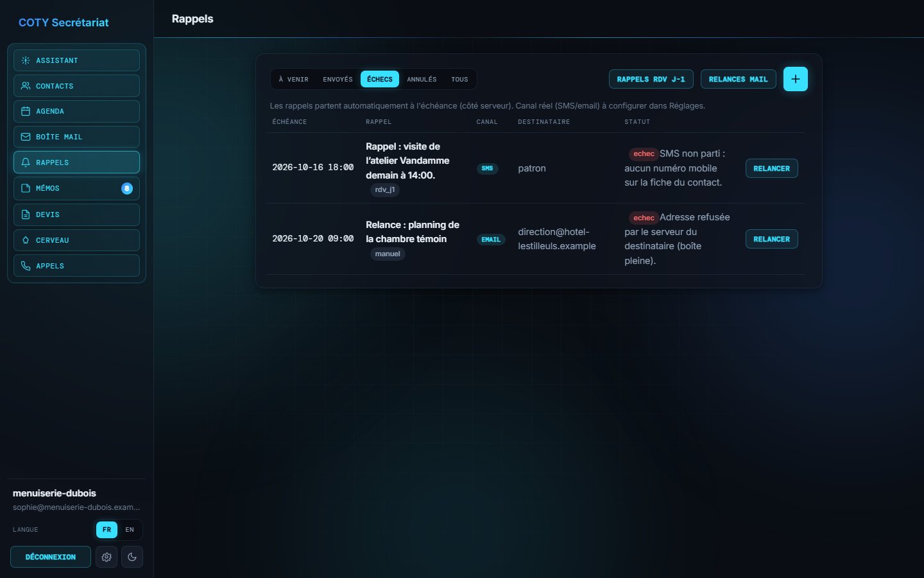This screenshot has height=578, width=924.
Task: Select the Rappels bell item
Action: tap(76, 162)
